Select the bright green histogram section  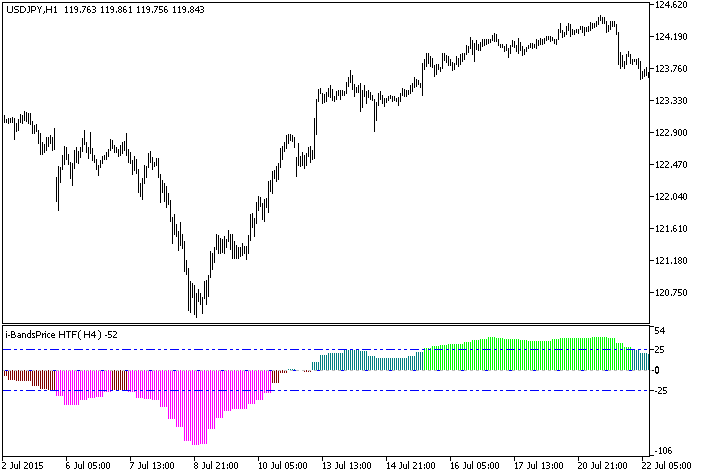point(520,355)
